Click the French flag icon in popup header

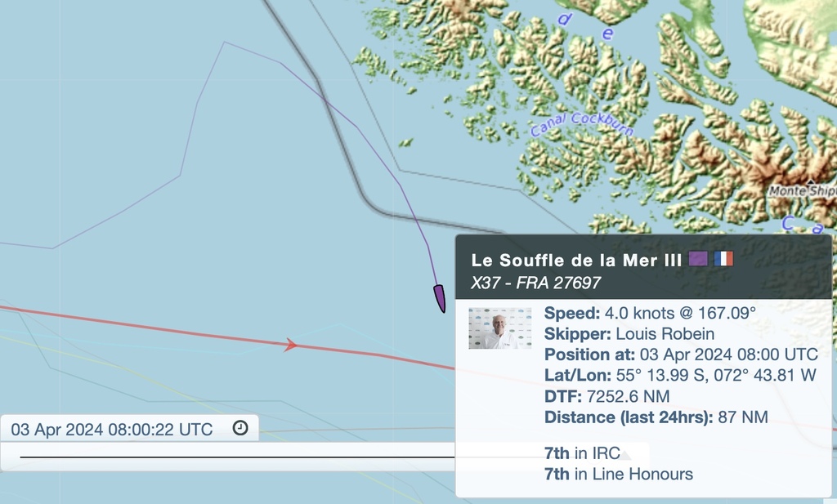(x=723, y=259)
